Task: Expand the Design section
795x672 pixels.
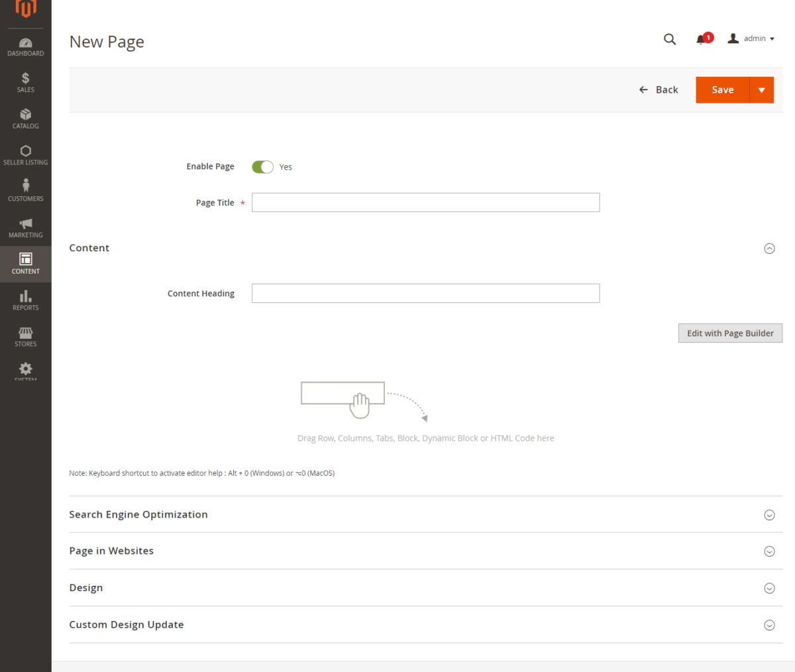Action: click(x=425, y=588)
